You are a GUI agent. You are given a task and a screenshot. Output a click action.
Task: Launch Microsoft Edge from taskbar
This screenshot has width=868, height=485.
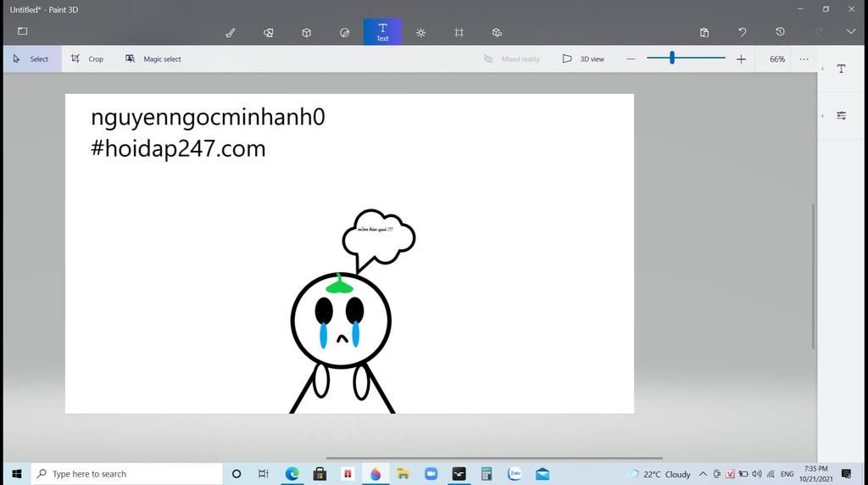[x=292, y=474]
